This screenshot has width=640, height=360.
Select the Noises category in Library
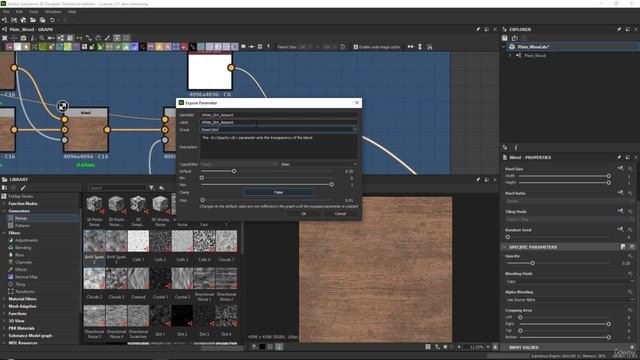(x=21, y=218)
